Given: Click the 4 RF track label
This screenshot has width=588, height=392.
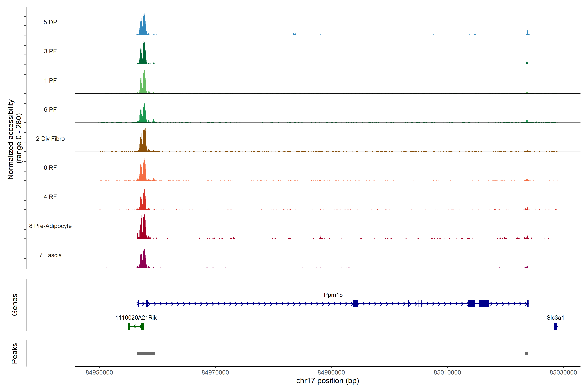Looking at the screenshot, I should point(50,197).
